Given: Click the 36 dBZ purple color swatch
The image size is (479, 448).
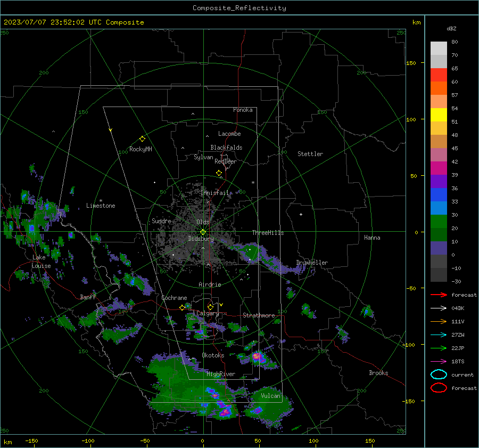Looking at the screenshot, I should click(x=439, y=181).
